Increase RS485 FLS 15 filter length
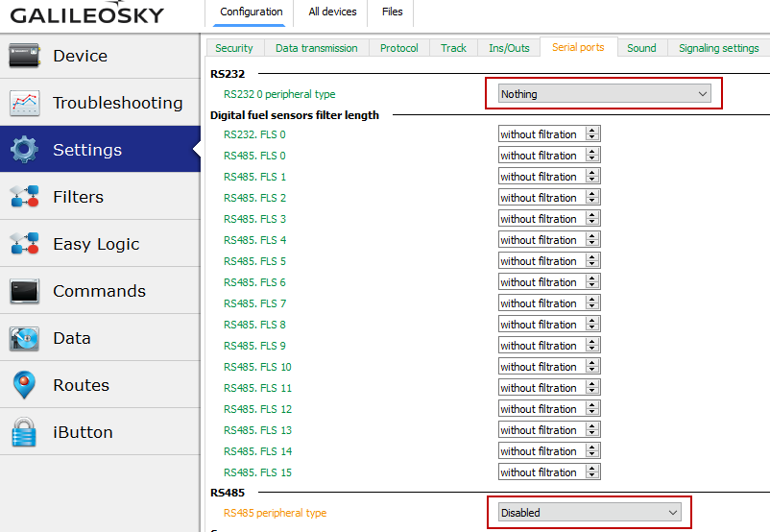Image resolution: width=770 pixels, height=532 pixels. (592, 469)
